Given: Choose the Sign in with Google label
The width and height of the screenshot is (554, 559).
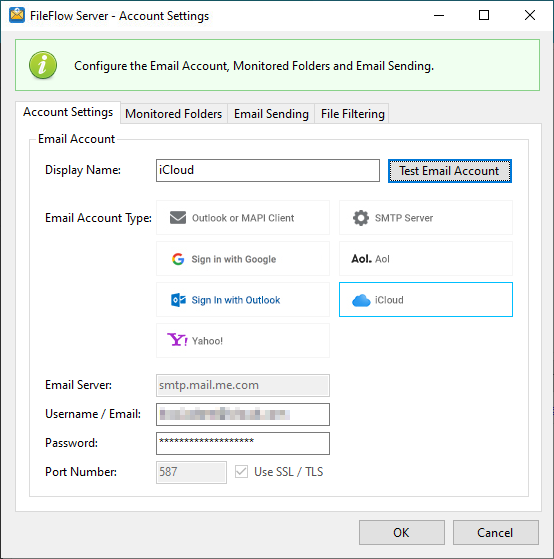Looking at the screenshot, I should [234, 259].
